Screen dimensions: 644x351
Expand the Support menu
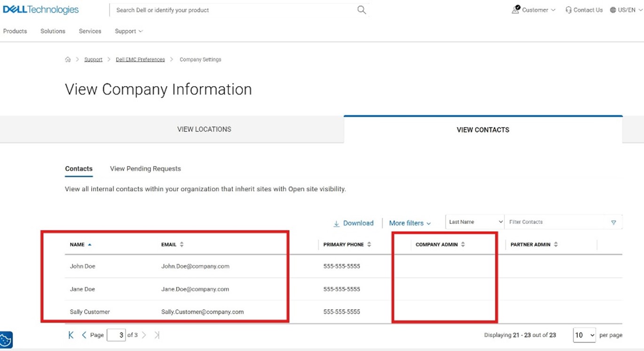[128, 31]
